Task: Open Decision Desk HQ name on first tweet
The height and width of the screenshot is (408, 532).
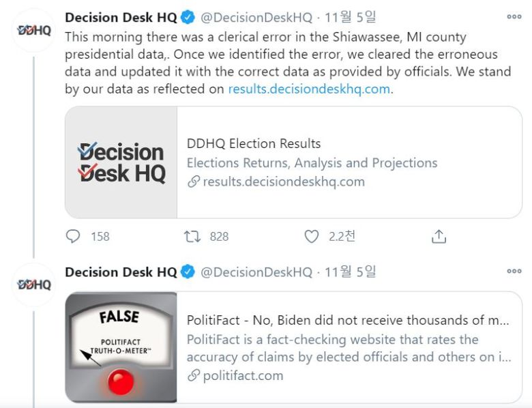Action: pyautogui.click(x=121, y=18)
